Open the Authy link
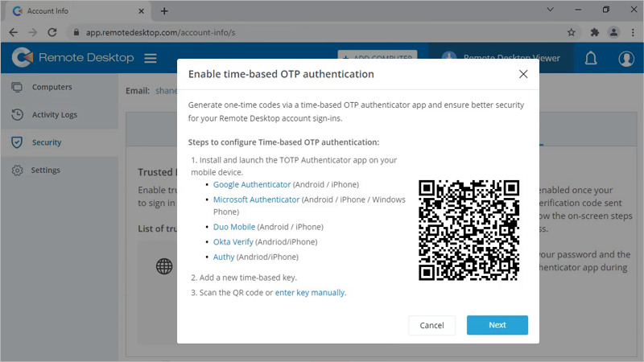Image resolution: width=644 pixels, height=362 pixels. tap(224, 257)
